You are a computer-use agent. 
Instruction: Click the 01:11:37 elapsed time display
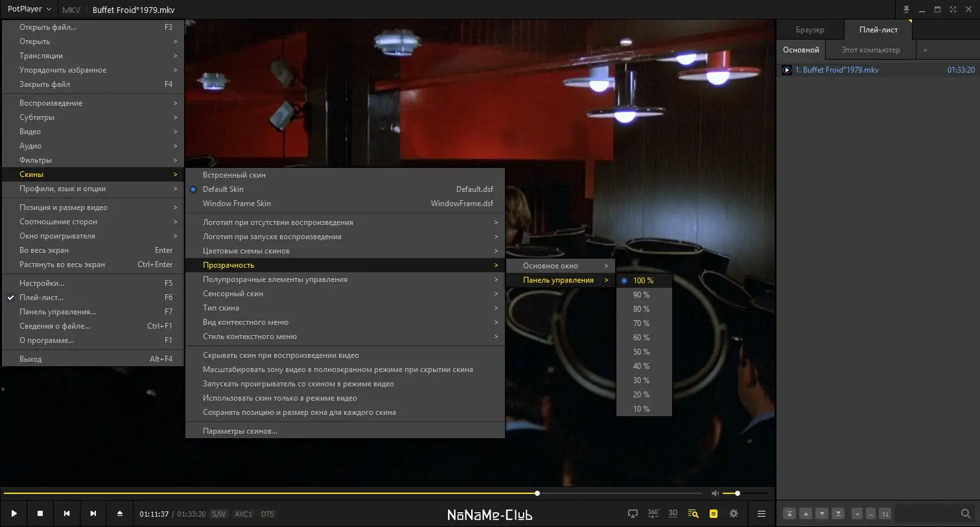154,514
